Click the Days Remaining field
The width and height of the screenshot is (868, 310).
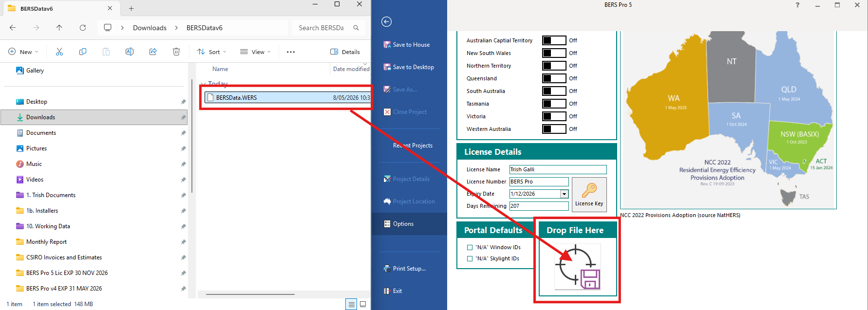(x=539, y=206)
